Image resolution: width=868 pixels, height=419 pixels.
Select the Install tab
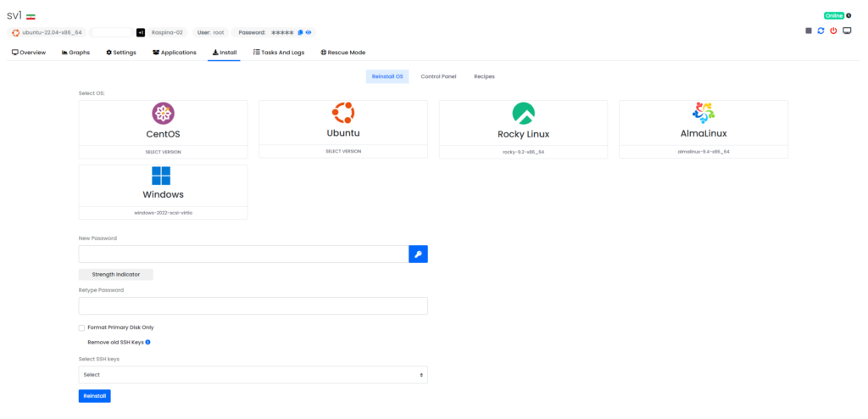pos(224,53)
